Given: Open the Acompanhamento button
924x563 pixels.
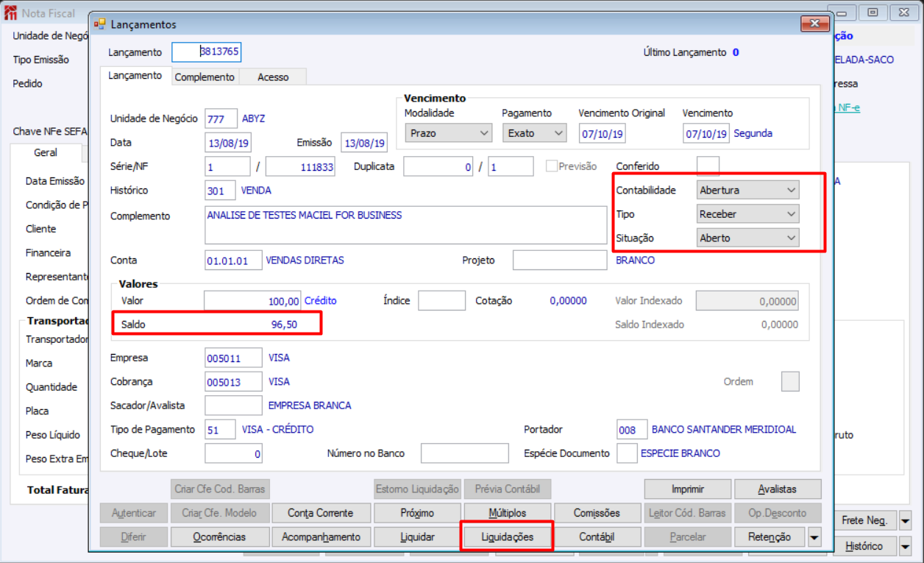Looking at the screenshot, I should coord(320,537).
